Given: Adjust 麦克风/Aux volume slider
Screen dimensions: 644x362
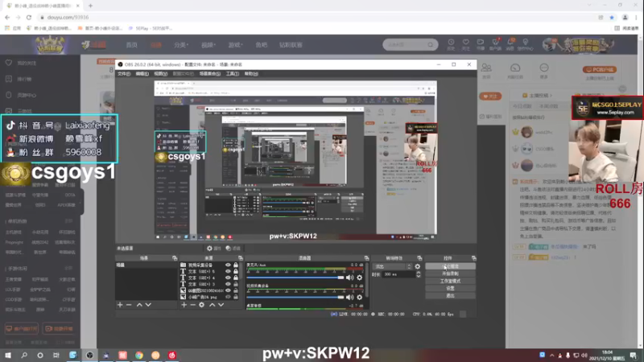Looking at the screenshot, I should click(x=295, y=278).
